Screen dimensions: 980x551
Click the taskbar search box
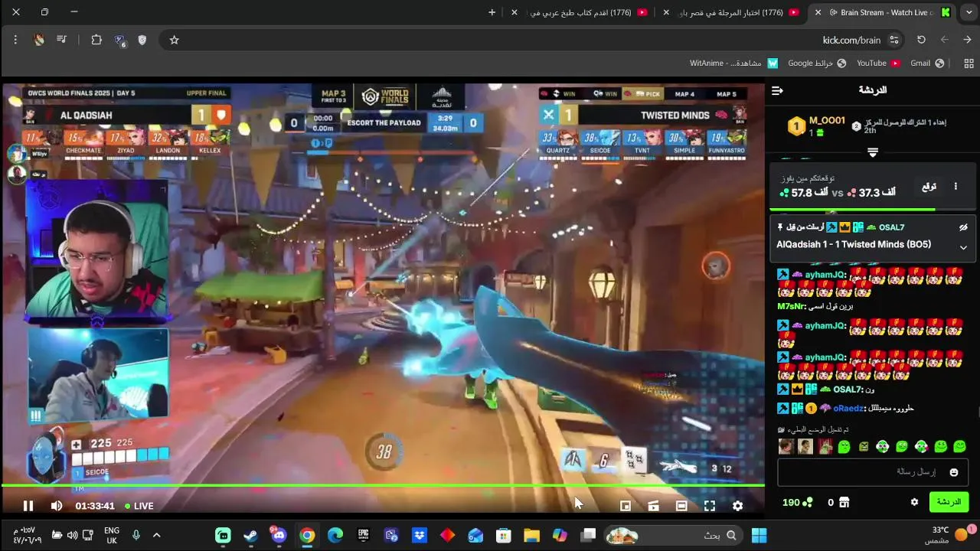click(x=674, y=535)
